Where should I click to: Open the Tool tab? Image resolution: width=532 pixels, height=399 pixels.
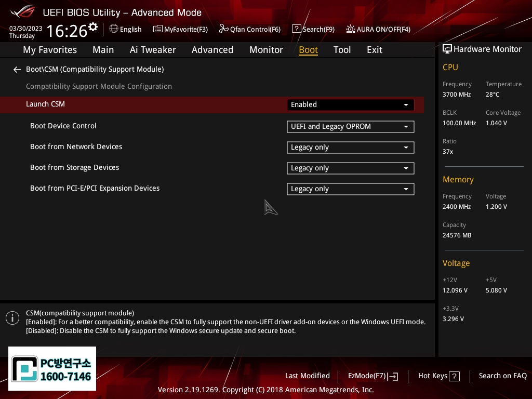(x=342, y=50)
